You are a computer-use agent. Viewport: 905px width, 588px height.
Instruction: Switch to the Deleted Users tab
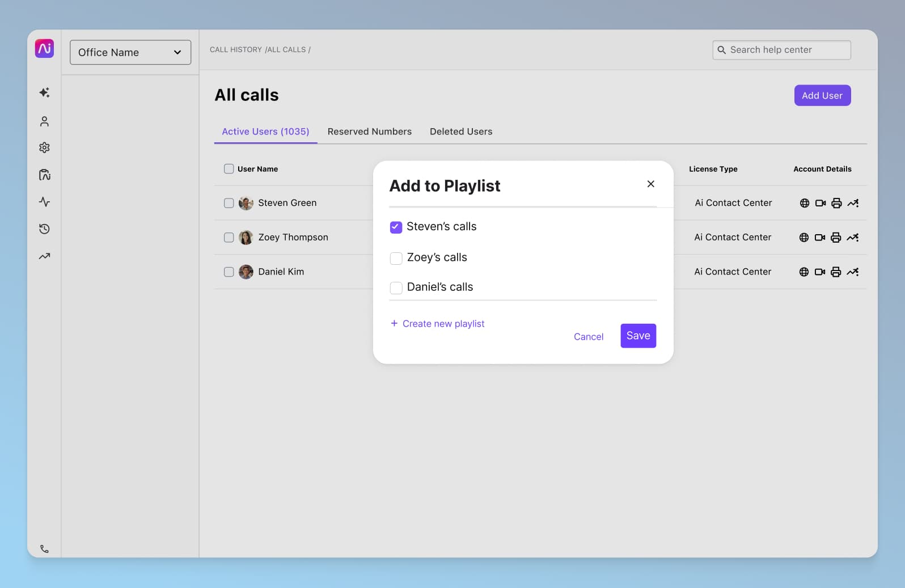point(460,132)
